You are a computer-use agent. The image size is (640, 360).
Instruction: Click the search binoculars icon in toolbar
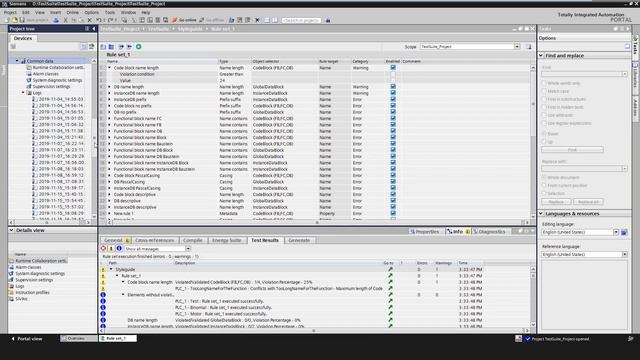click(x=328, y=20)
